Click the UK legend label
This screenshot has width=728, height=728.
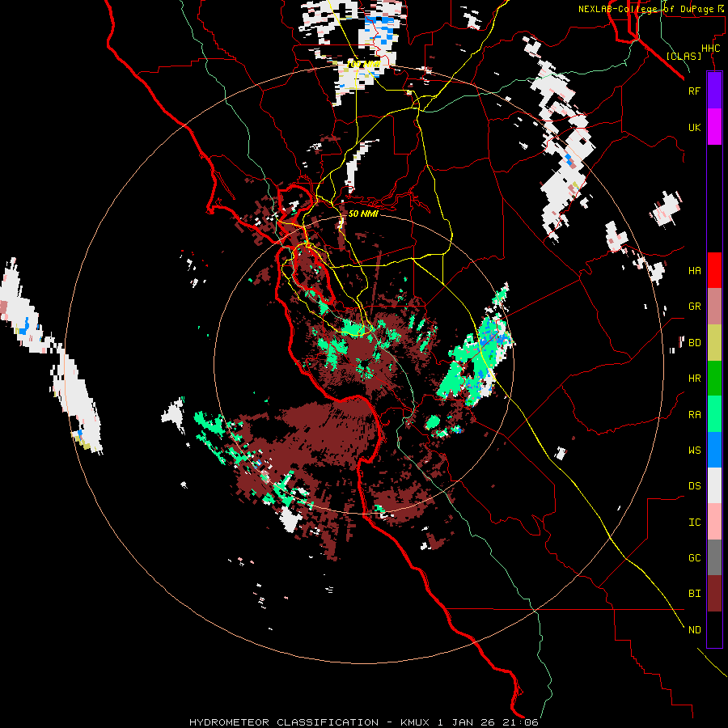pos(694,127)
